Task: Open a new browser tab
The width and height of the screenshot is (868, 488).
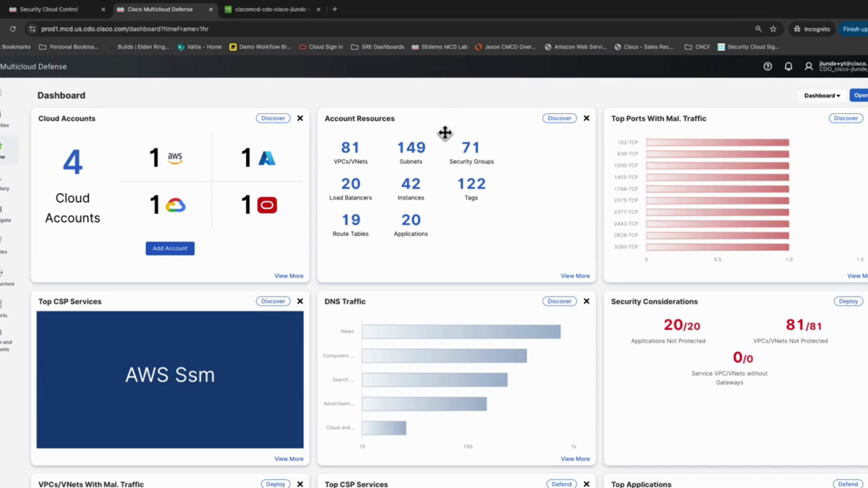Action: tap(335, 9)
